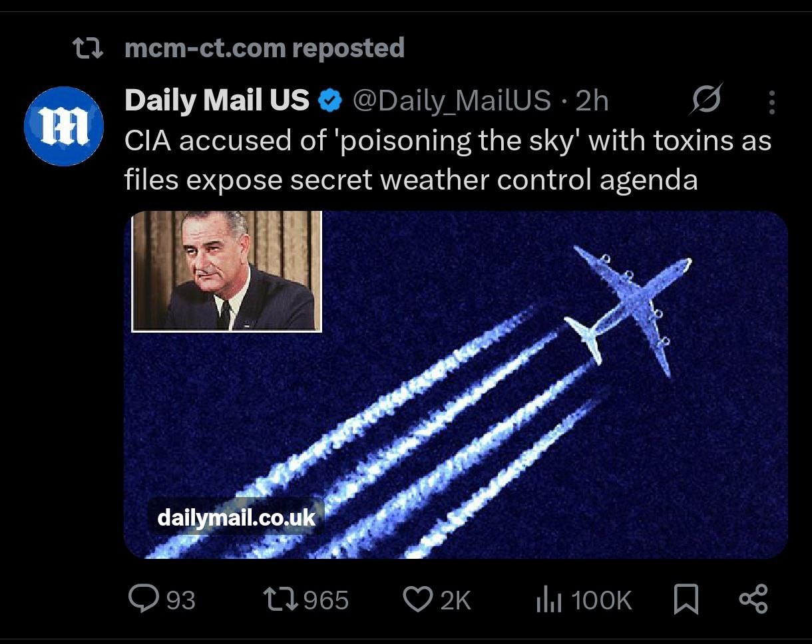
Task: Open the @Daily_MailUS handle
Action: click(x=451, y=100)
